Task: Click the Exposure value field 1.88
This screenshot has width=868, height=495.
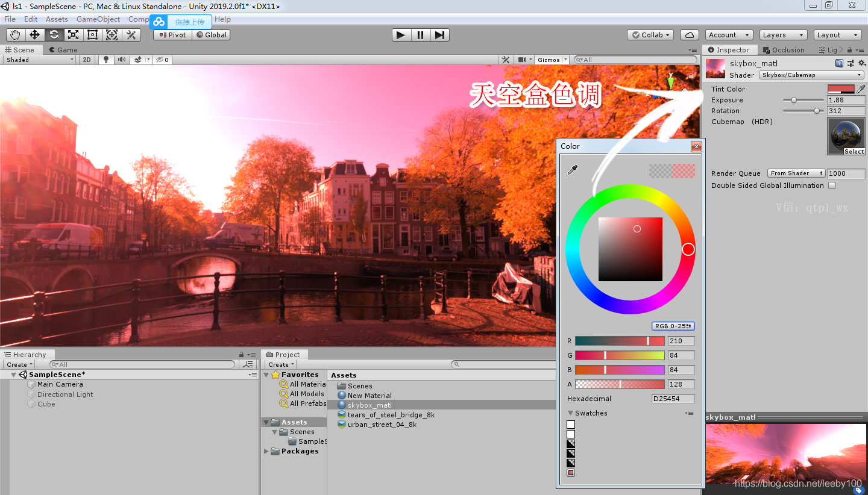Action: [846, 100]
